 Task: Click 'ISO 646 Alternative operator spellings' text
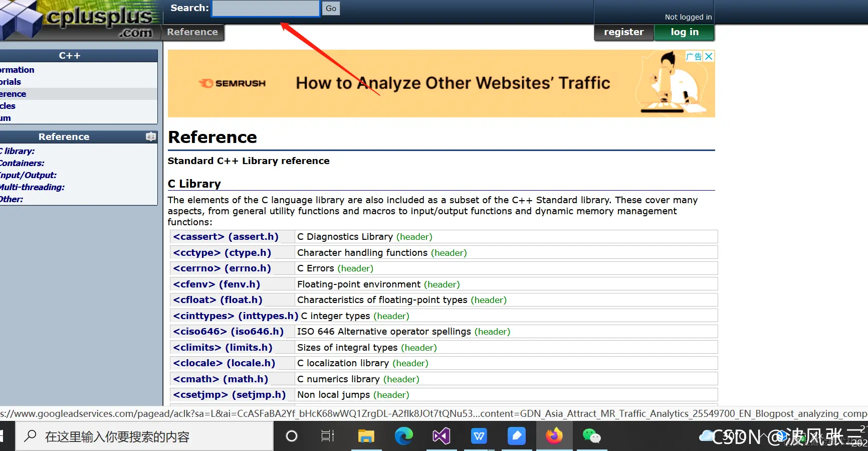(384, 332)
